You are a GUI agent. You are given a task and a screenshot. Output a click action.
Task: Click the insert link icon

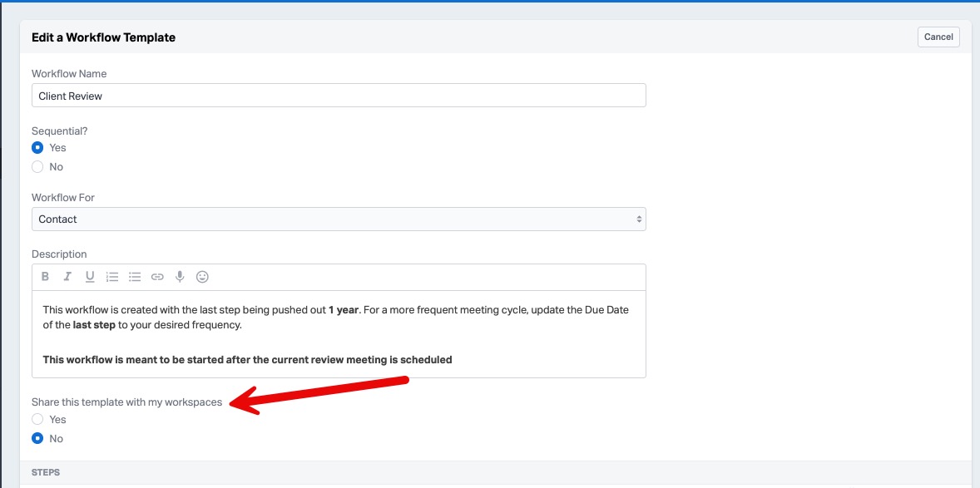point(157,277)
